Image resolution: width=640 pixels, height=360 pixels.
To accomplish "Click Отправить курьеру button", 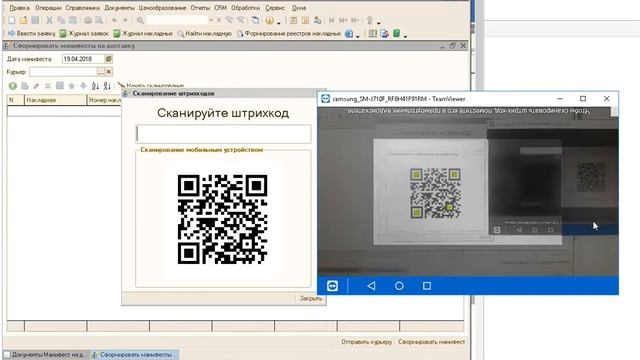I will (367, 342).
